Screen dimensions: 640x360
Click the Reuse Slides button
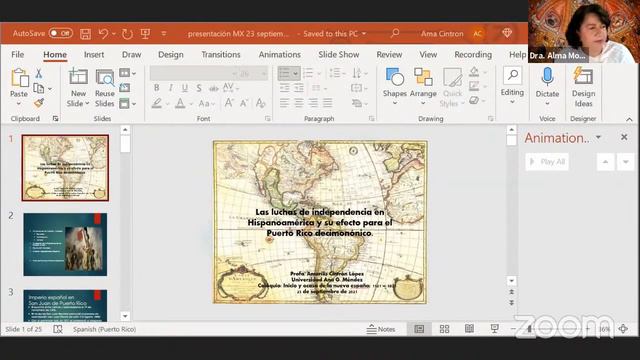[104, 88]
